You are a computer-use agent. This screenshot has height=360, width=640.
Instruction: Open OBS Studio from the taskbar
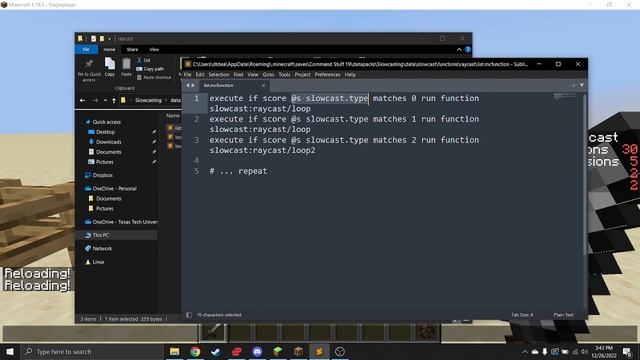coord(340,351)
